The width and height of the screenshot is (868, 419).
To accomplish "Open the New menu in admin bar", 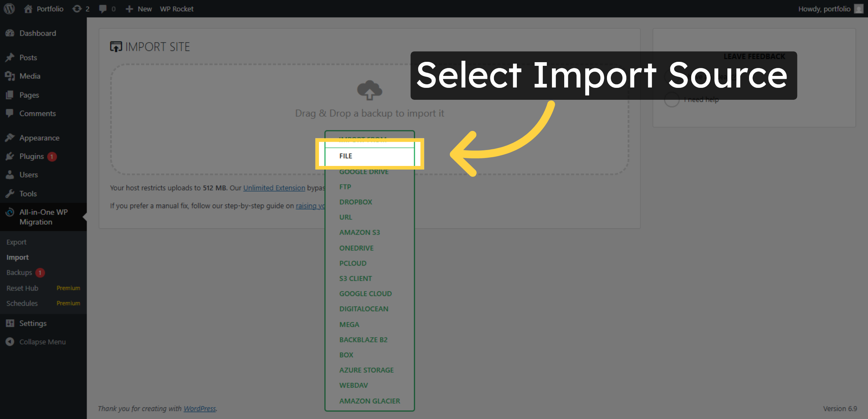I will [x=139, y=9].
